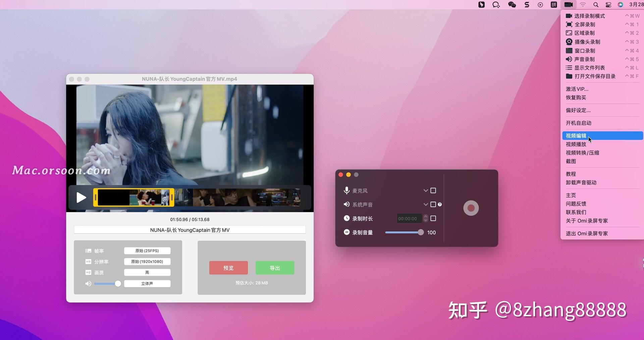Screen dimensions: 644x340
Task: Click the left yellow trim handle on timeline
Action: point(96,198)
